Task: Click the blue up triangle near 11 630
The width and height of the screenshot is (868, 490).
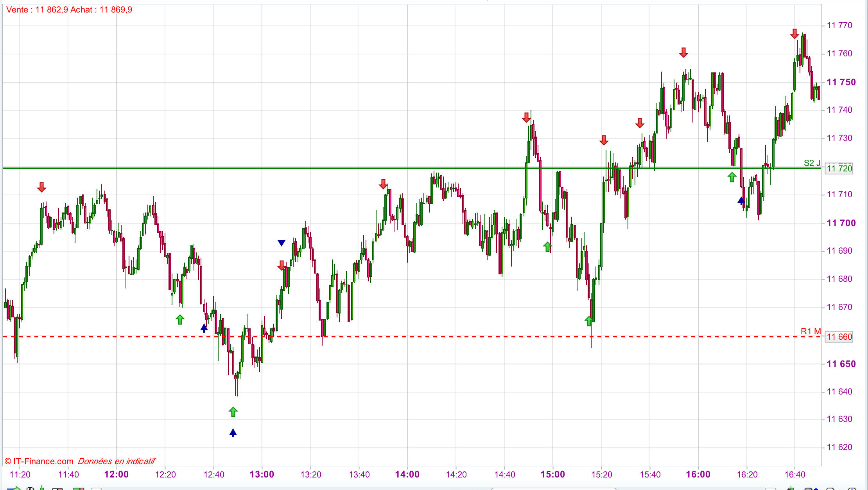Action: [233, 432]
